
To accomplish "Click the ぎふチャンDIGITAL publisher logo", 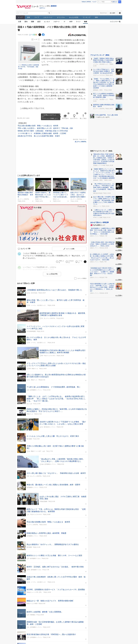I will click(77, 35).
